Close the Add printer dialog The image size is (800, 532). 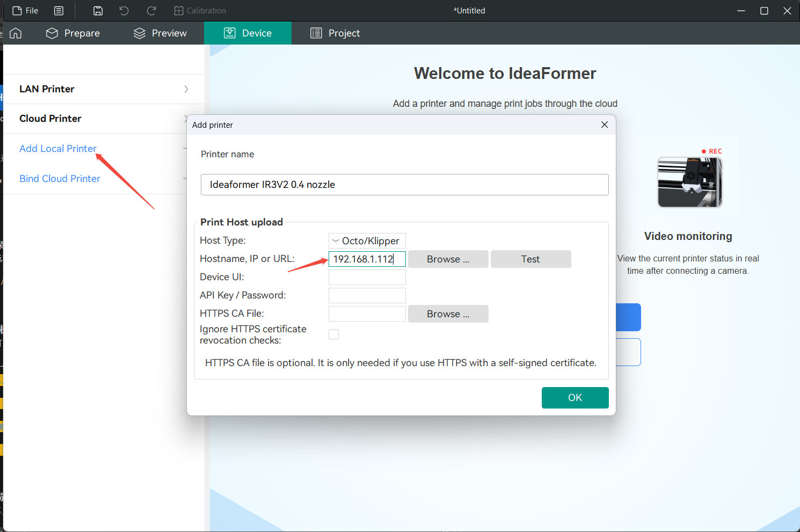click(x=605, y=125)
